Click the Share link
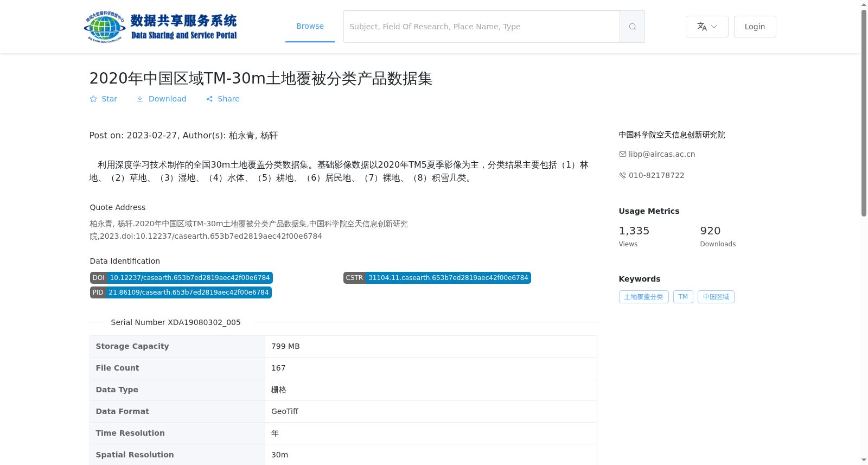 tap(222, 99)
